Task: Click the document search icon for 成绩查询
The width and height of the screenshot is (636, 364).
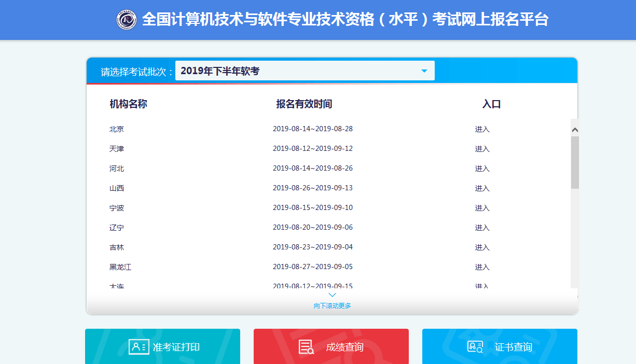Action: tap(307, 347)
